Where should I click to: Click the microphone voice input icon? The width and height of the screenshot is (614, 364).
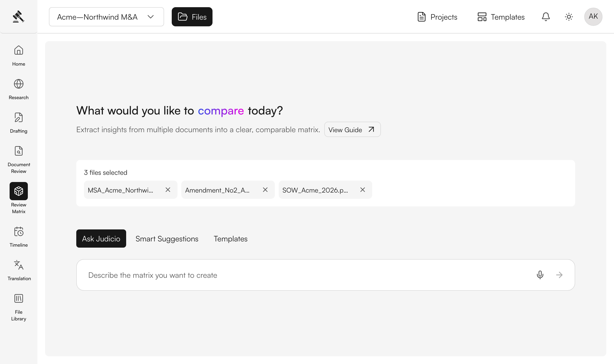coord(540,275)
